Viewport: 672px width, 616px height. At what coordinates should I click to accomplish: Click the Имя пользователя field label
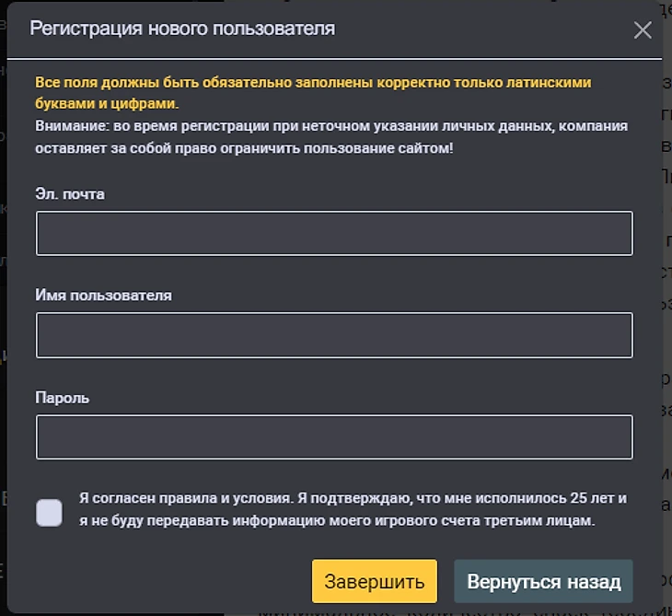[104, 296]
